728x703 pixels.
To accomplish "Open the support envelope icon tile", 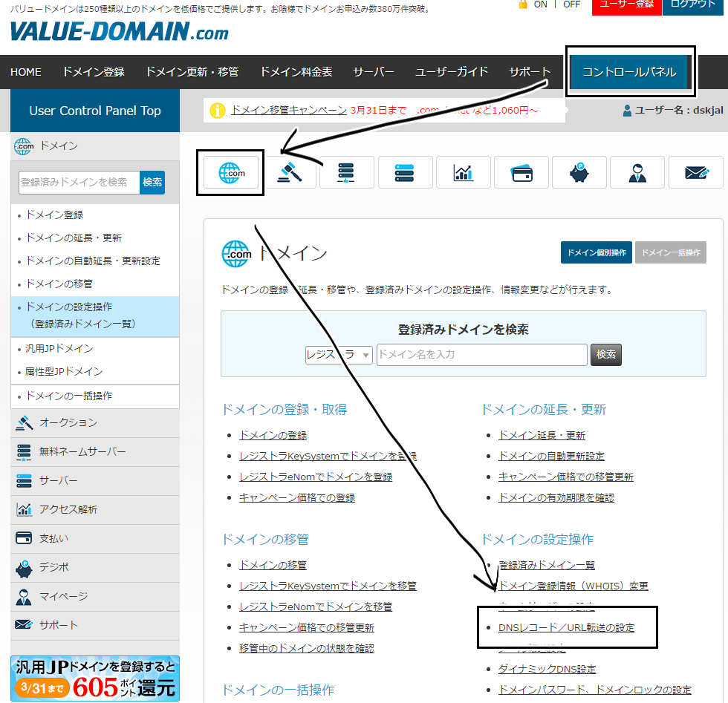I will pyautogui.click(x=696, y=173).
